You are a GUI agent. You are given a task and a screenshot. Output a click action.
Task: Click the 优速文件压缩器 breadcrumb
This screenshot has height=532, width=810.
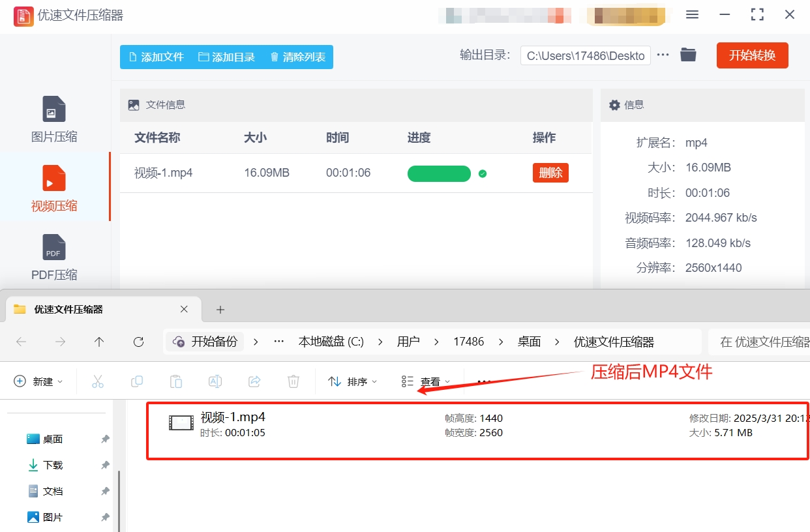[x=614, y=342]
